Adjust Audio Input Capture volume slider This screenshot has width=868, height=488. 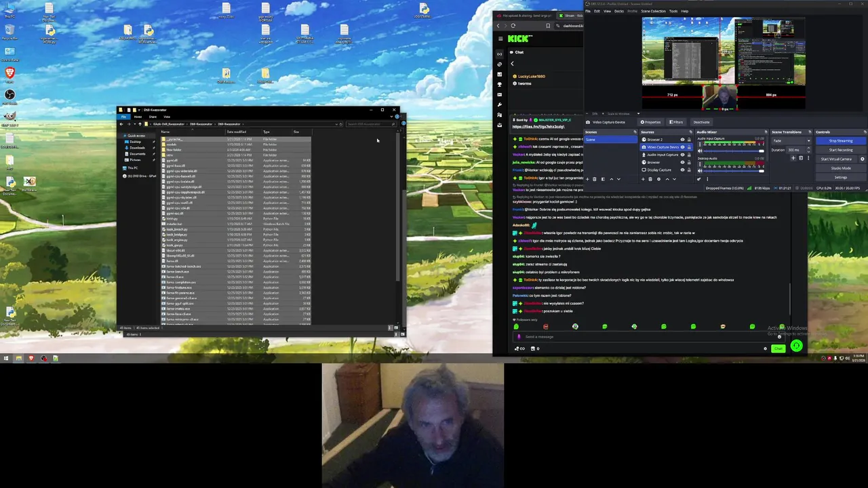click(733, 150)
